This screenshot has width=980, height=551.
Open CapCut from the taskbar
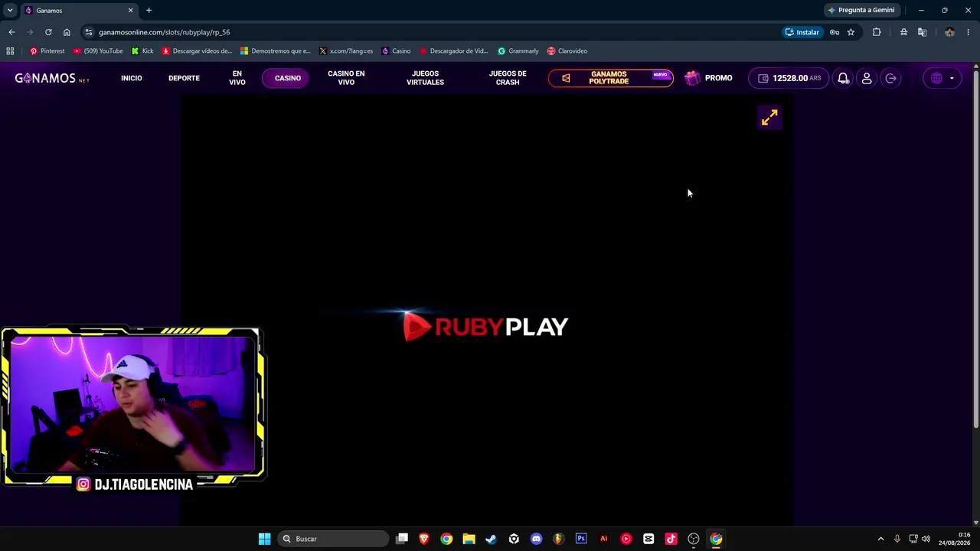click(x=648, y=539)
